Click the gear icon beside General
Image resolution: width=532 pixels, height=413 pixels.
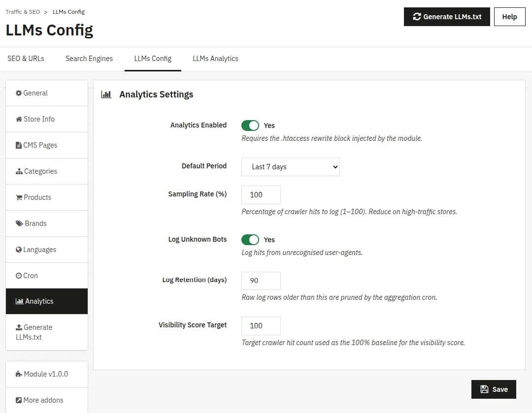[19, 93]
